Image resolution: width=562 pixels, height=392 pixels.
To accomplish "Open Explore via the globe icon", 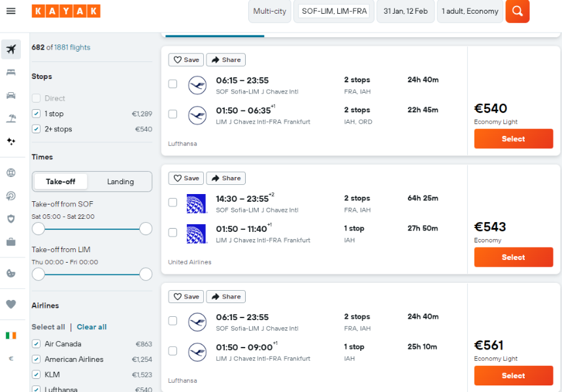I will tap(11, 172).
